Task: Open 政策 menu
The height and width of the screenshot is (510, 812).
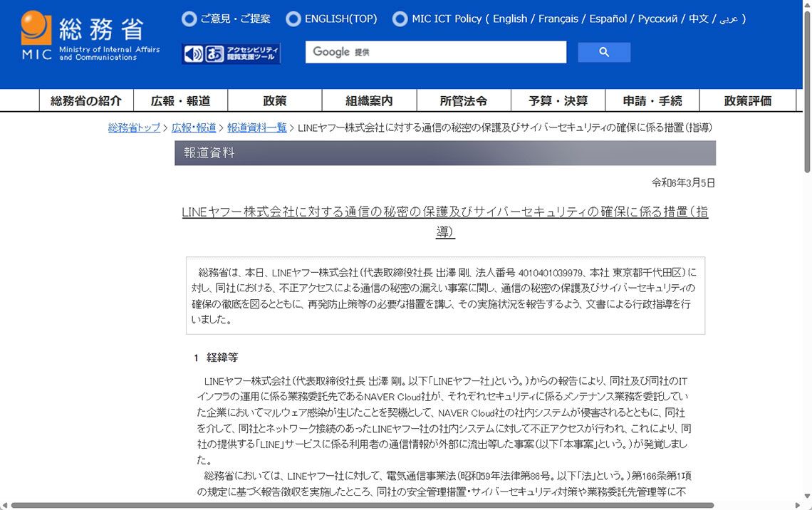Action: tap(274, 100)
